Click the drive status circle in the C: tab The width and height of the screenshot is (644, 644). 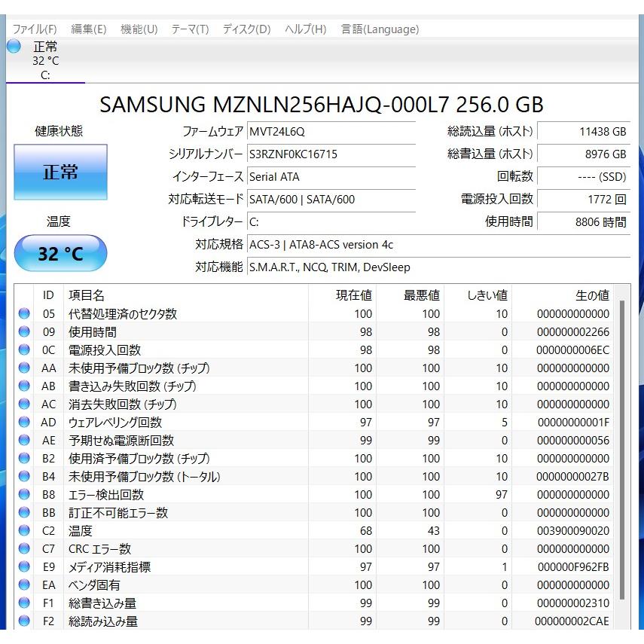pos(13,46)
